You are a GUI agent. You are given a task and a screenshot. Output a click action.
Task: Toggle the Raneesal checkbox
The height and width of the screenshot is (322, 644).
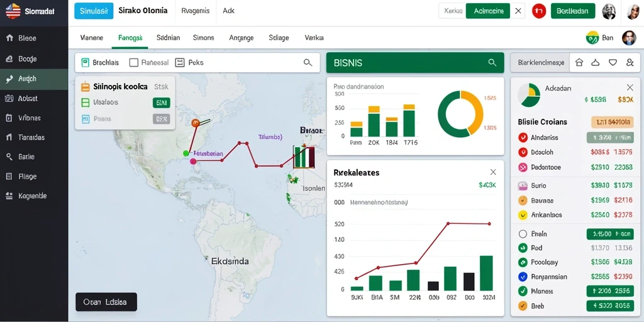point(133,62)
